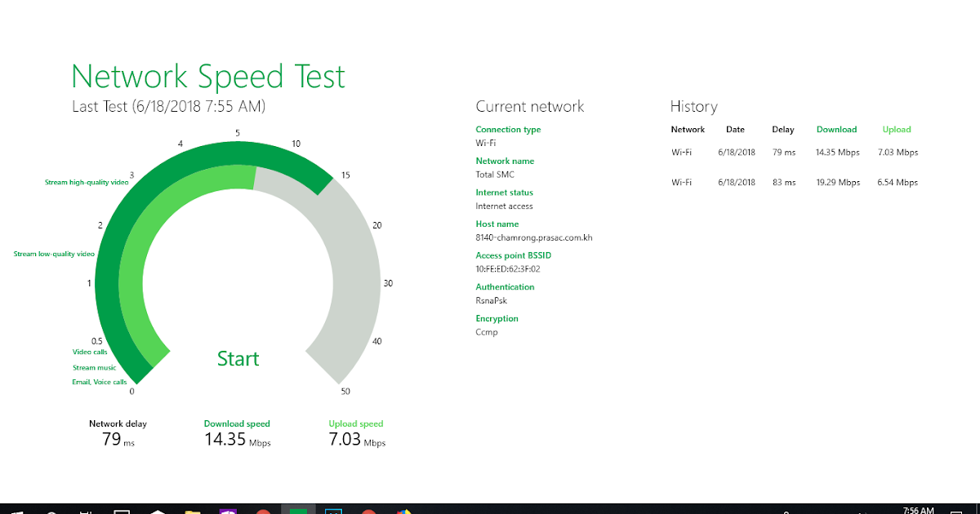980x514 pixels.
Task: Open File Explorer from the taskbar
Action: [x=193, y=509]
